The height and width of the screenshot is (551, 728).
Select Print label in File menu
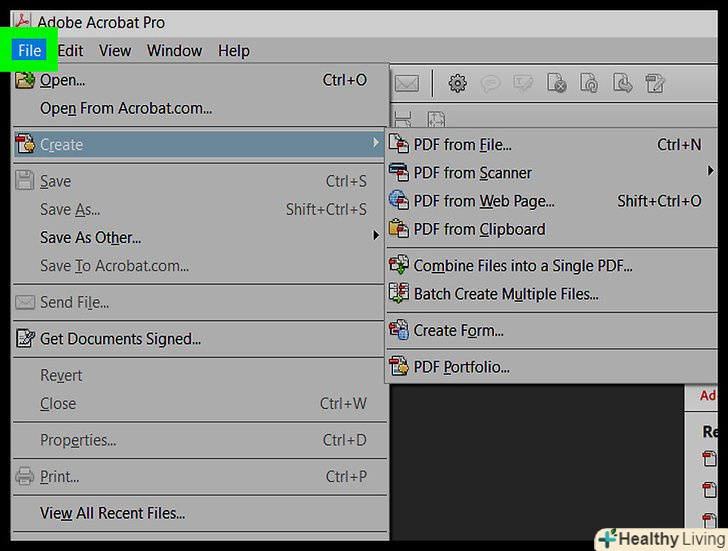point(59,477)
